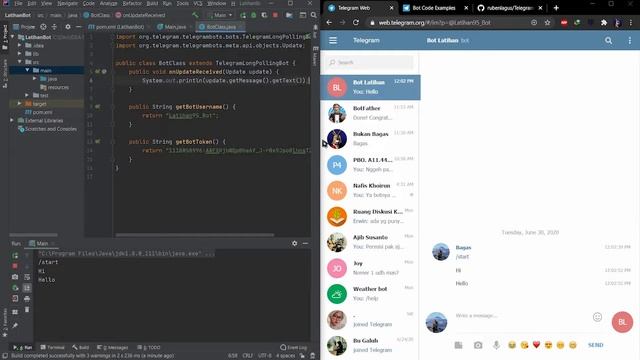Stop process in Run panel sidebar
This screenshot has height=360, width=640.
coord(15,266)
